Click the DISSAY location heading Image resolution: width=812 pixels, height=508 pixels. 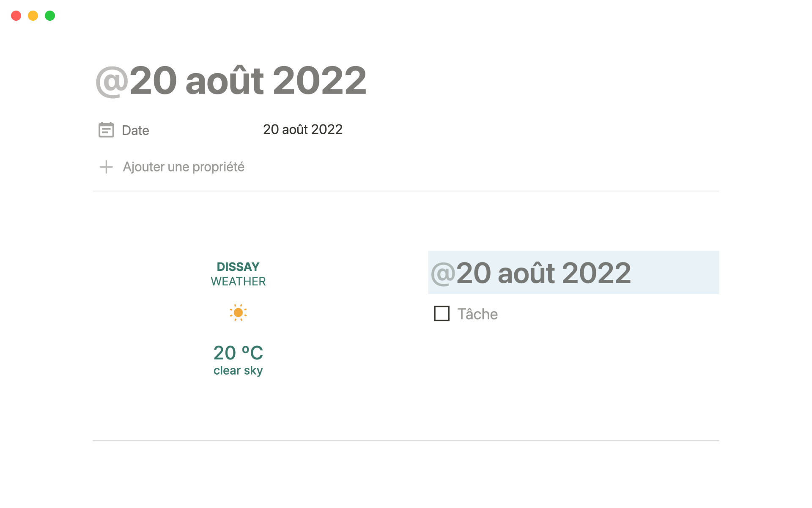coord(238,267)
